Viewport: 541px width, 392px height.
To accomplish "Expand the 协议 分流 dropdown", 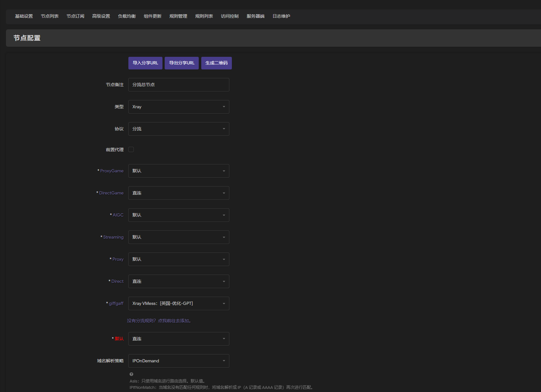I will 179,129.
